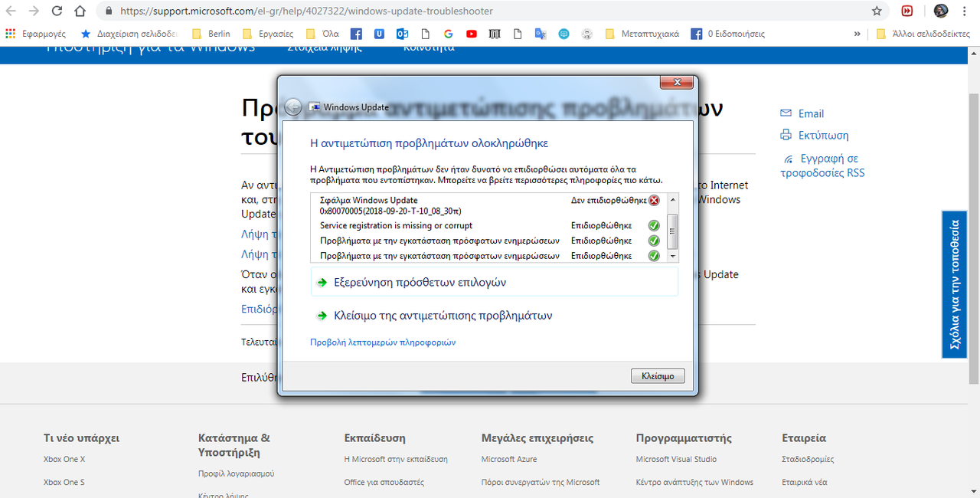Open the Εργασίες bookmark folder
Viewport: 980px width, 498px height.
[x=267, y=34]
